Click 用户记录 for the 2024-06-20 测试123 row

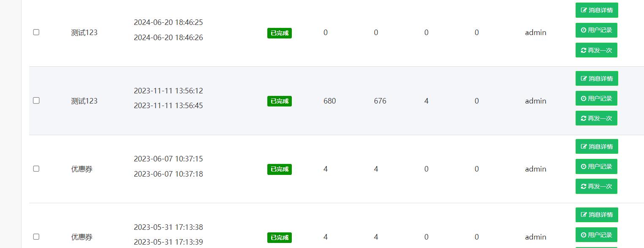[596, 30]
